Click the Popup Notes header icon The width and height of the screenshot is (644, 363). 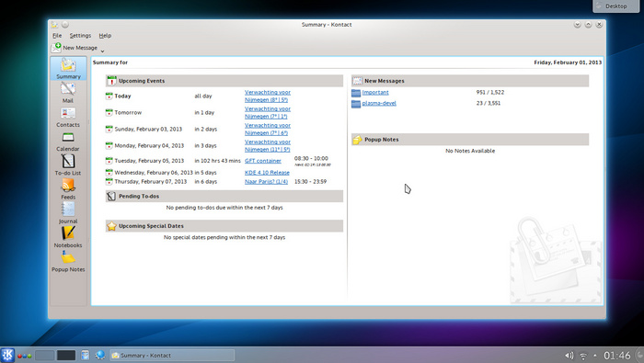tap(357, 140)
